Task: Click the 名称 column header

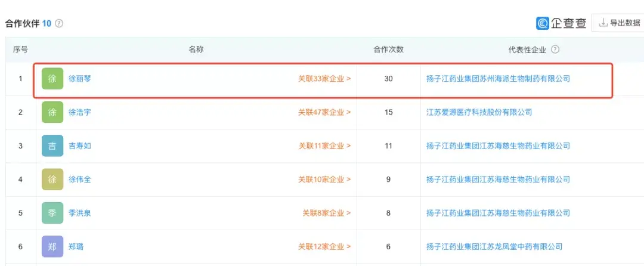Action: 196,50
